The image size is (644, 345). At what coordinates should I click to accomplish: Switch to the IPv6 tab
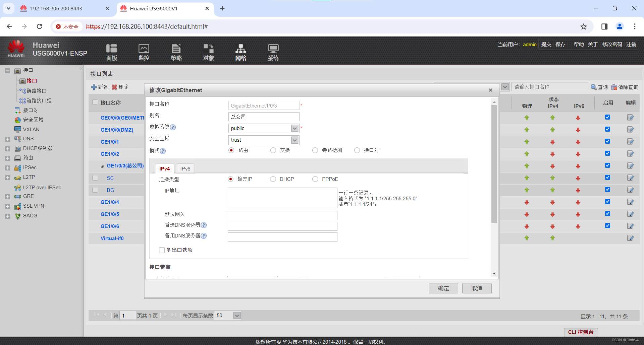tap(185, 168)
